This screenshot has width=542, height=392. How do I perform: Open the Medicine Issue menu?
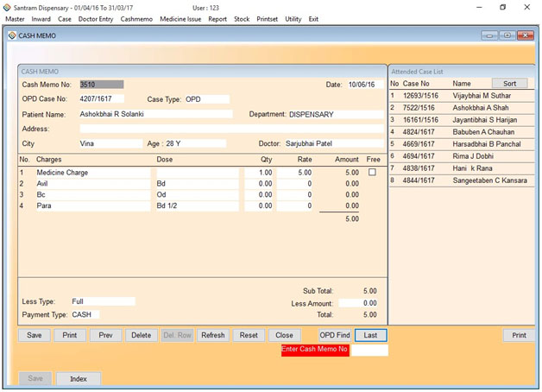(180, 18)
